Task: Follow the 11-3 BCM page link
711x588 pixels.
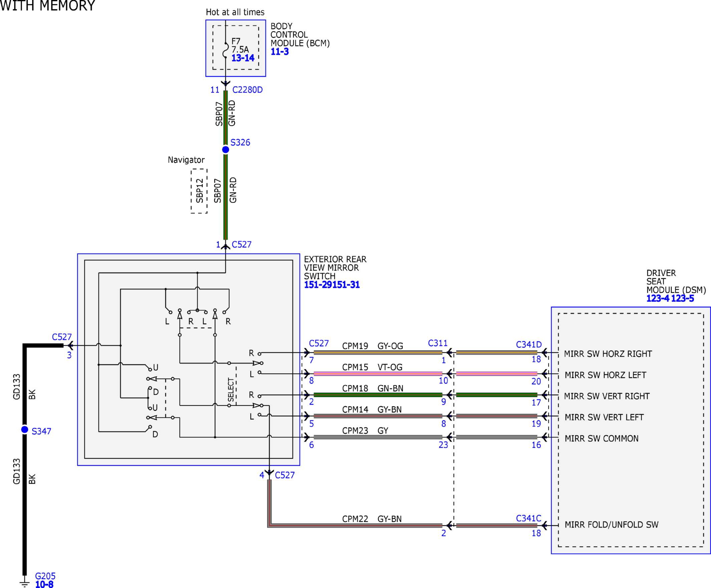Action: tap(280, 52)
